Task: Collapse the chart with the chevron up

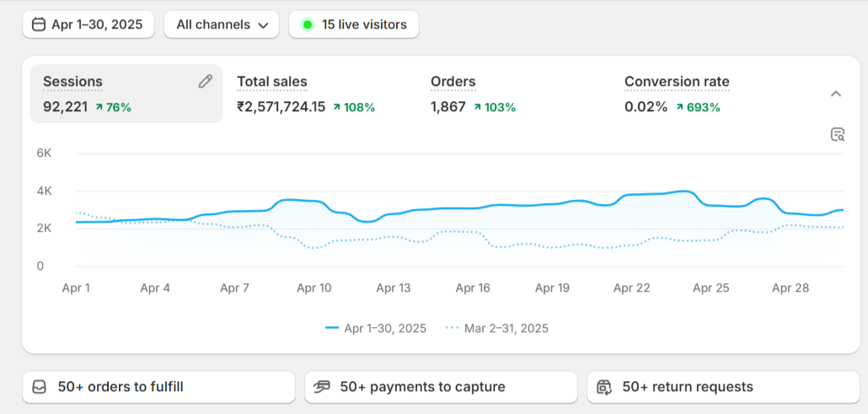Action: point(836,94)
